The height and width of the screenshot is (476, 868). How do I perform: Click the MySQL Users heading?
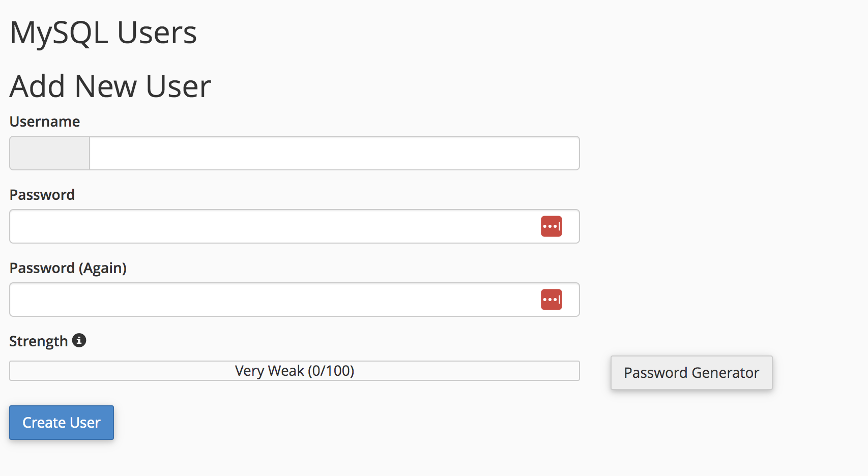point(103,33)
